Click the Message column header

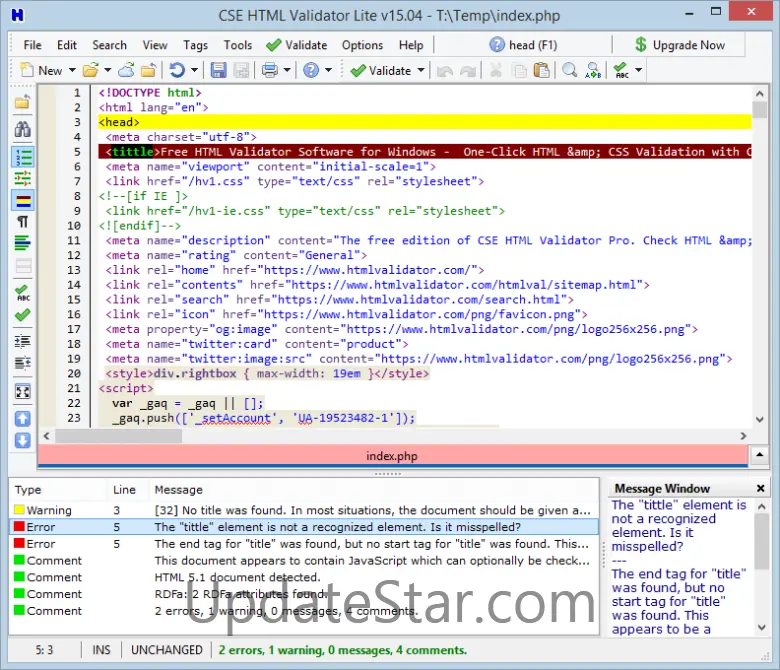point(374,490)
